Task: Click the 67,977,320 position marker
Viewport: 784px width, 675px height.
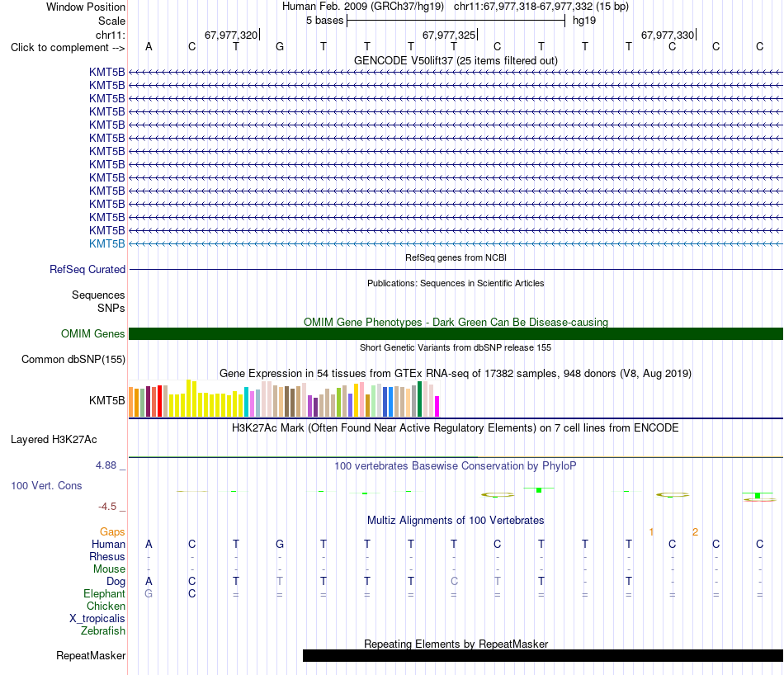Action: point(231,35)
